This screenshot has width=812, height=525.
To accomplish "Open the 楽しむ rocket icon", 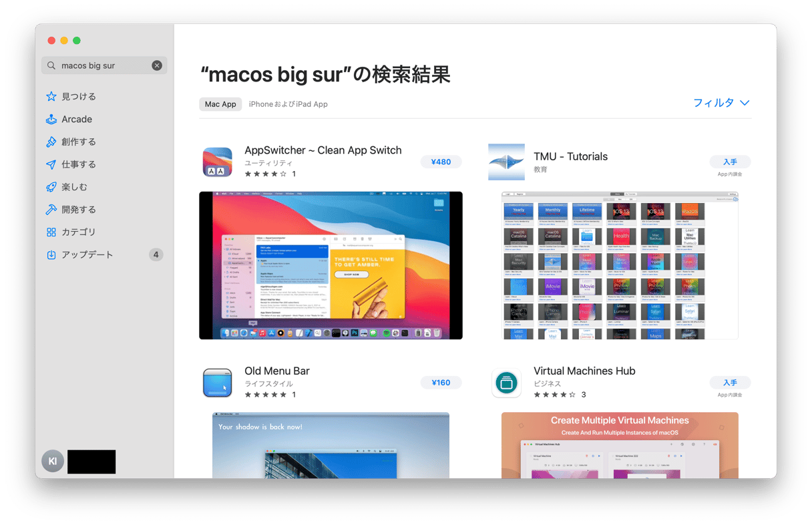I will 51,188.
